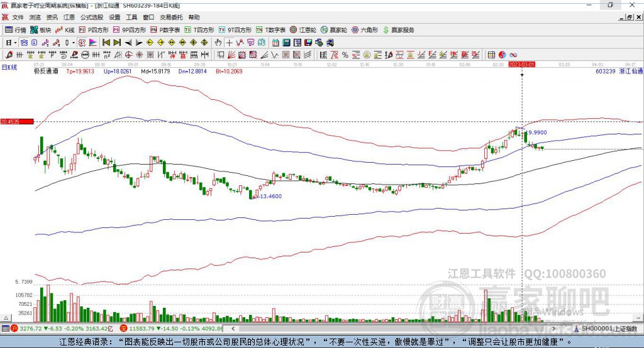Click the spiral drawing tool icon
Image resolution: width=644 pixels, height=348 pixels.
[x=64, y=55]
